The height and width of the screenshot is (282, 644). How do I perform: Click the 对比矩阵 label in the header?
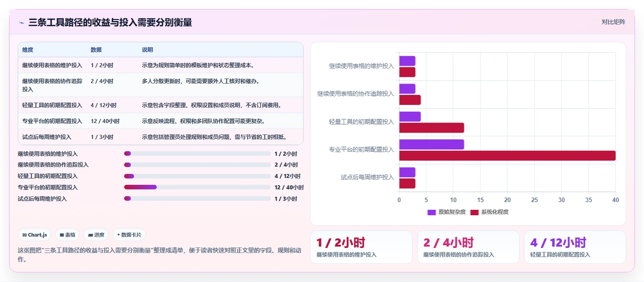(613, 22)
